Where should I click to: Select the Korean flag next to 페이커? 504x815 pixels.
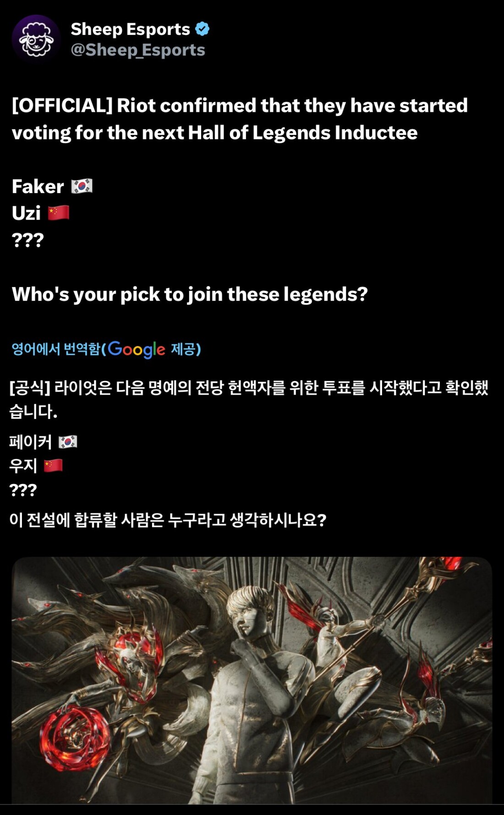pyautogui.click(x=68, y=442)
